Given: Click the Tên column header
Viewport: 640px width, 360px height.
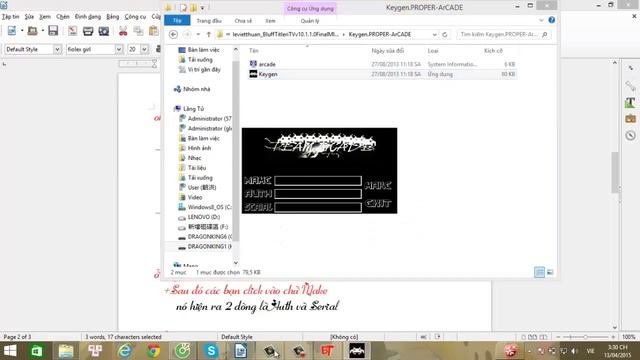Looking at the screenshot, I should [254, 51].
